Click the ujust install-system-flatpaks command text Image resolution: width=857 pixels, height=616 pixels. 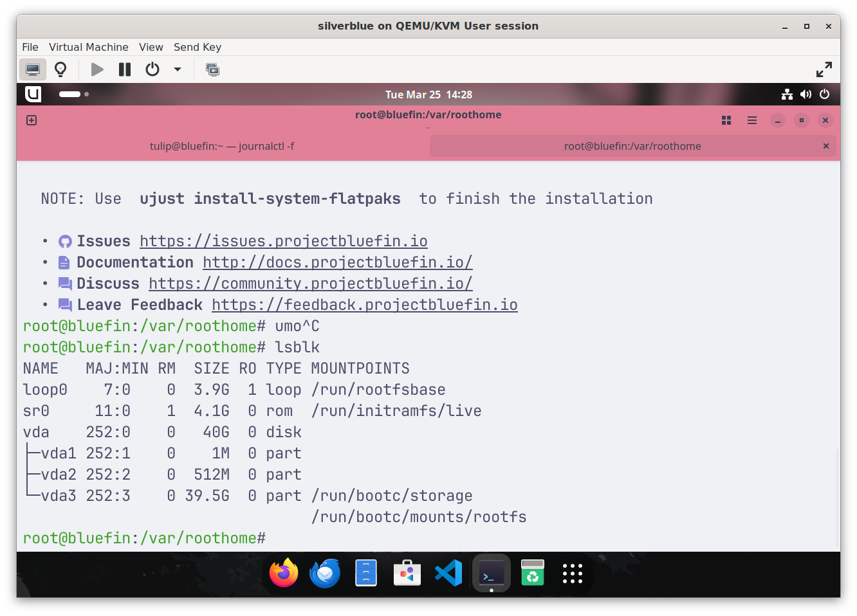270,199
